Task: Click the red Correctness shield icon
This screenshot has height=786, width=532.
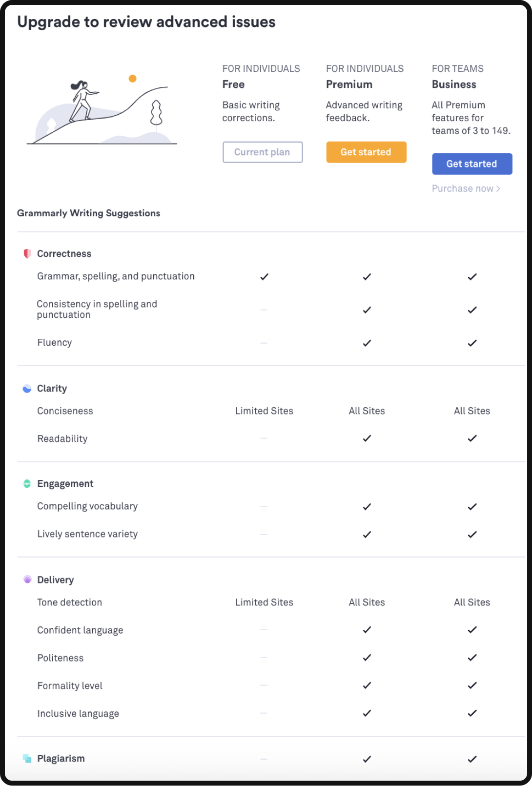Action: tap(27, 253)
